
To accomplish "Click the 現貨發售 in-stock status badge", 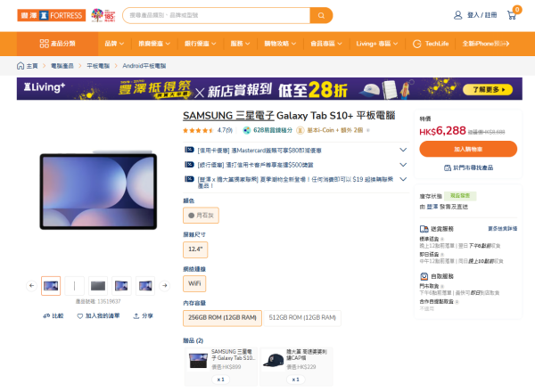I will [x=460, y=196].
